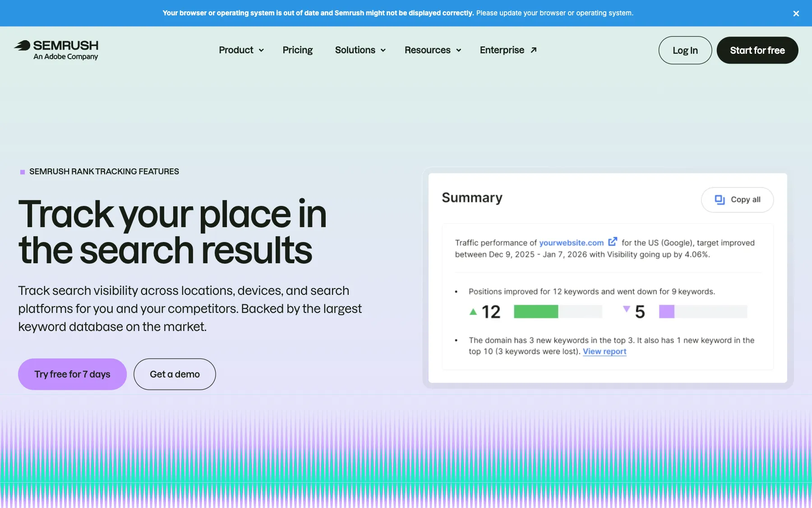This screenshot has height=508, width=812.
Task: Click the 'An Adobe Company' tagline
Action: 66,56
